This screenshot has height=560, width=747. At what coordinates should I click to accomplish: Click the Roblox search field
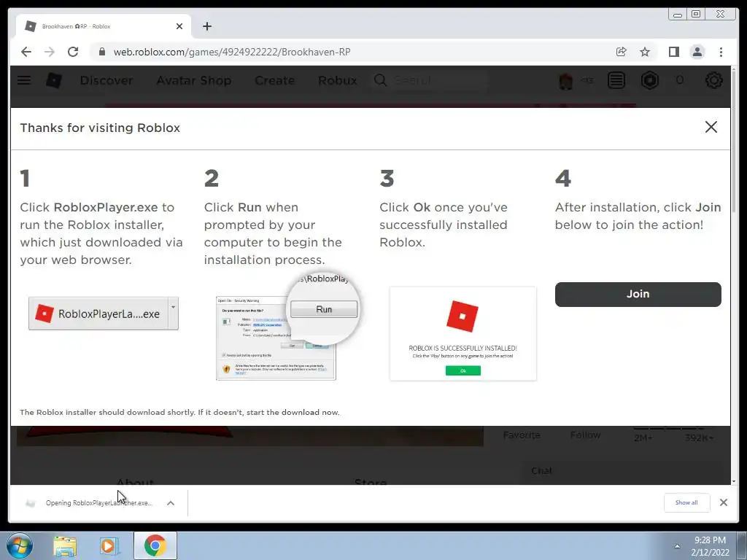click(x=429, y=80)
